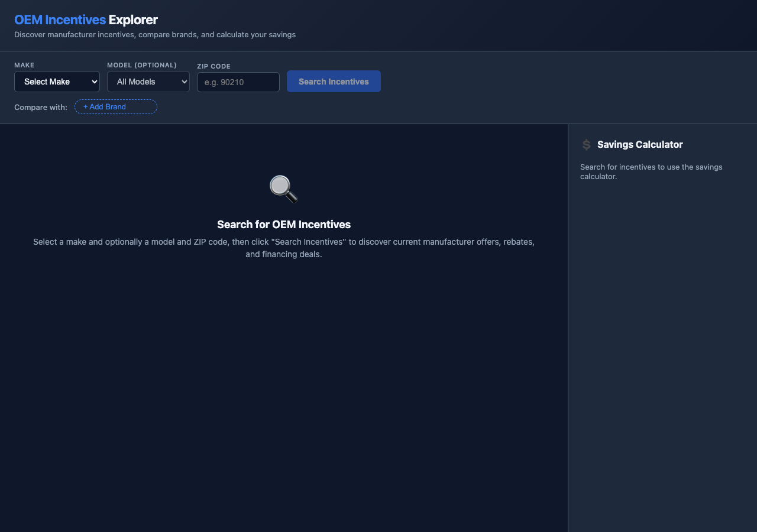Click the Search Incentives button
Viewport: 757px width, 532px height.
pyautogui.click(x=334, y=81)
